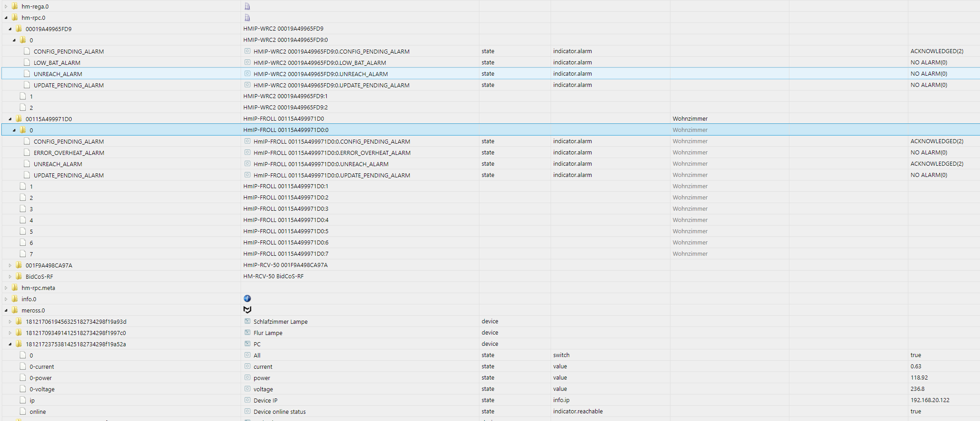Collapse the PC device node 1812172375381425182734298f19a52a
This screenshot has height=421, width=980.
click(x=10, y=344)
